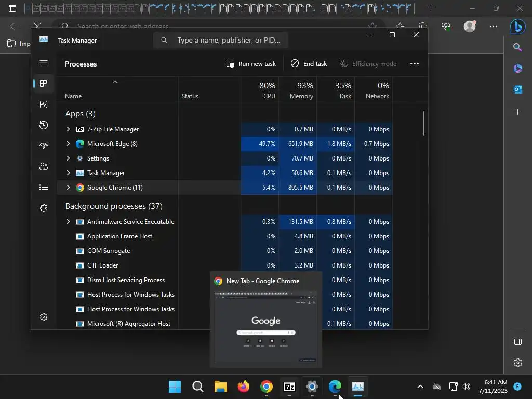Screen dimensions: 532x399
Task: Select the Google Chrome icon in process list
Action: [x=79, y=188]
